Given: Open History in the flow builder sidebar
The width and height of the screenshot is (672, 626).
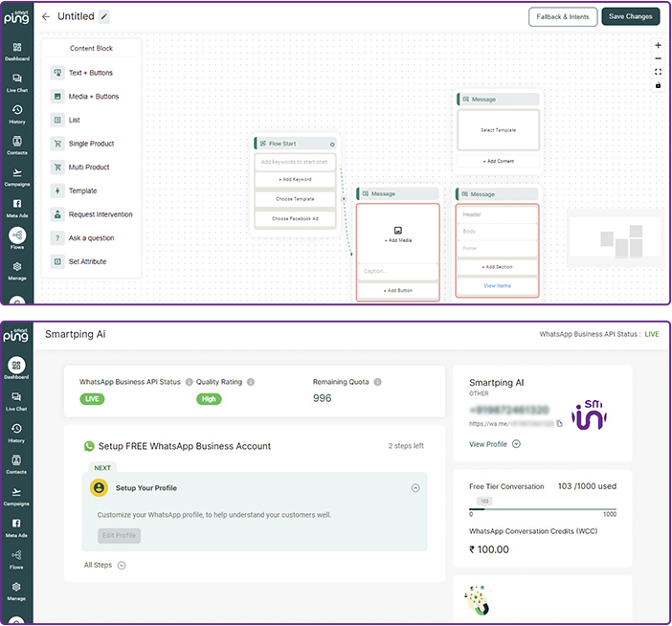Looking at the screenshot, I should (17, 115).
